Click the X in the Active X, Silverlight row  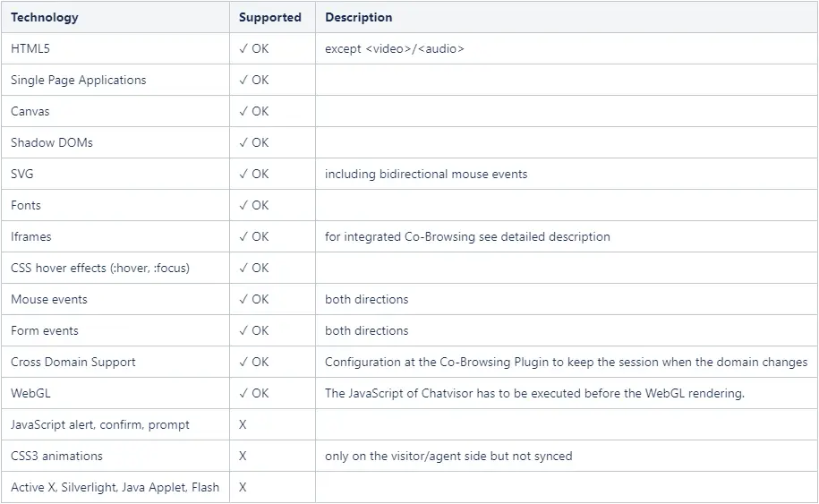click(x=243, y=487)
